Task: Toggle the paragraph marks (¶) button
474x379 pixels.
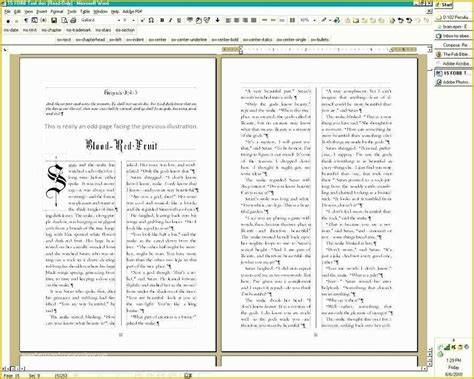Action: [26, 20]
